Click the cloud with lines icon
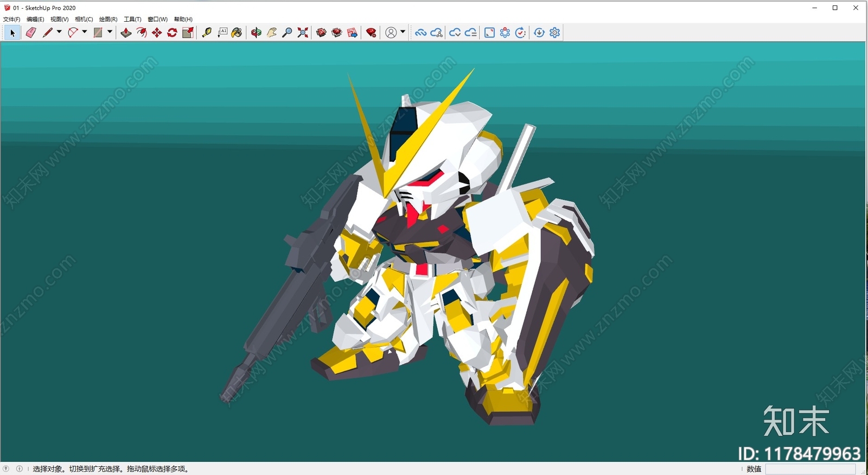 pyautogui.click(x=470, y=33)
